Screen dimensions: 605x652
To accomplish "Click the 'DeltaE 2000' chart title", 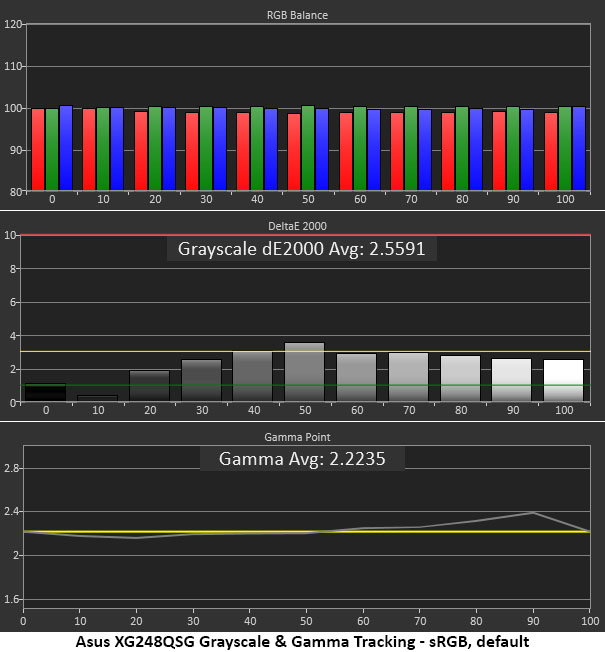I will 297,226.
